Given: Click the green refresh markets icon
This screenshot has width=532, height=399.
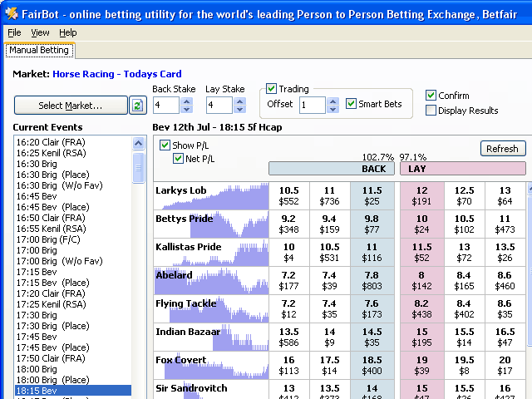Looking at the screenshot, I should [138, 106].
